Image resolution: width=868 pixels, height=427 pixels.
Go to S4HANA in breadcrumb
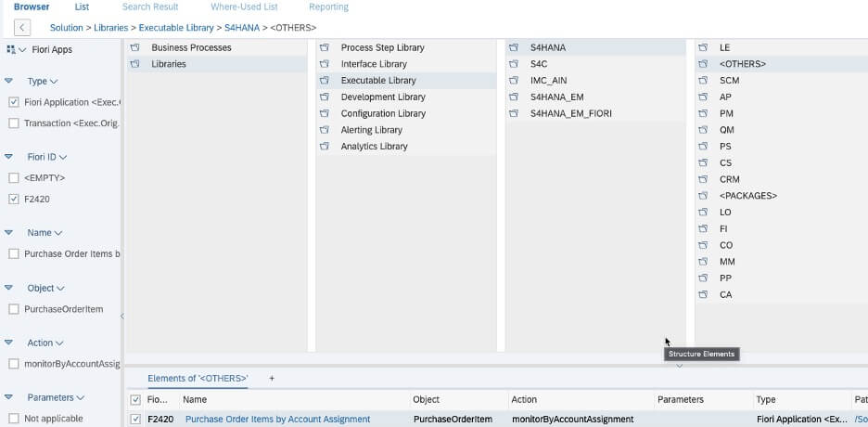coord(242,28)
